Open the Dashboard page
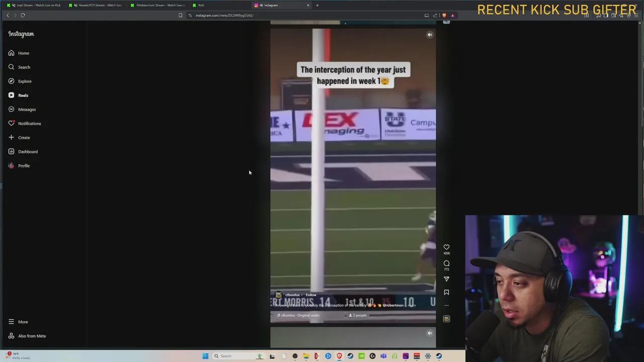The height and width of the screenshot is (362, 644). [23, 151]
